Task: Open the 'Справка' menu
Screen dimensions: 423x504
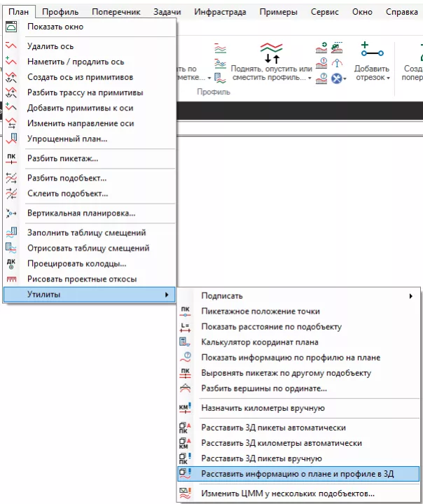Action: pos(402,12)
